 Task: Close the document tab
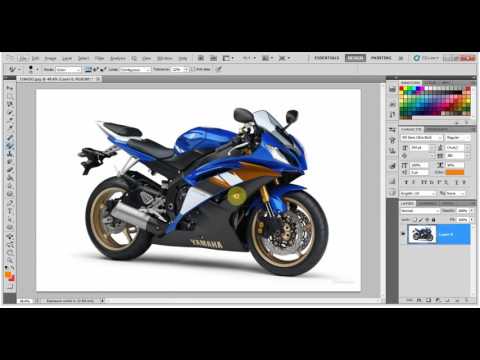(98, 79)
